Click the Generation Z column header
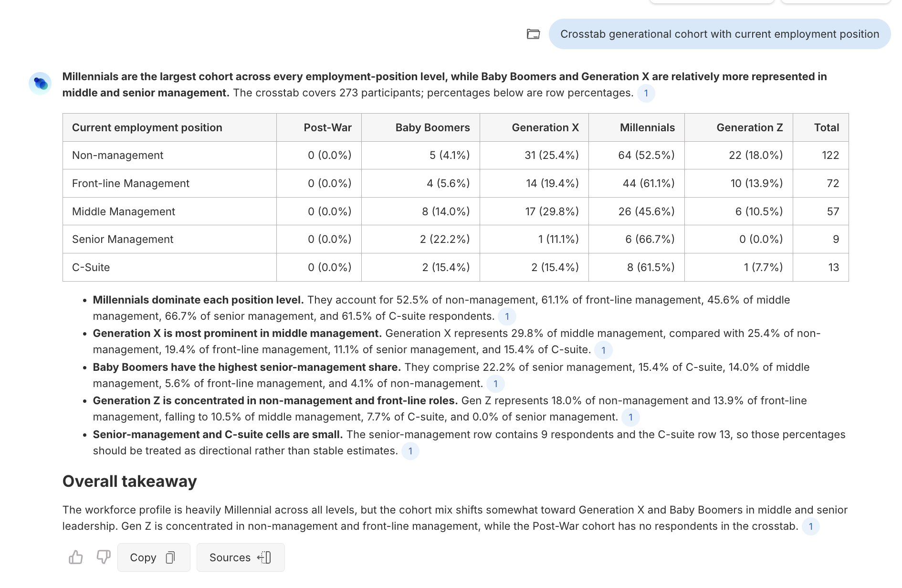The image size is (902, 588). tap(749, 127)
